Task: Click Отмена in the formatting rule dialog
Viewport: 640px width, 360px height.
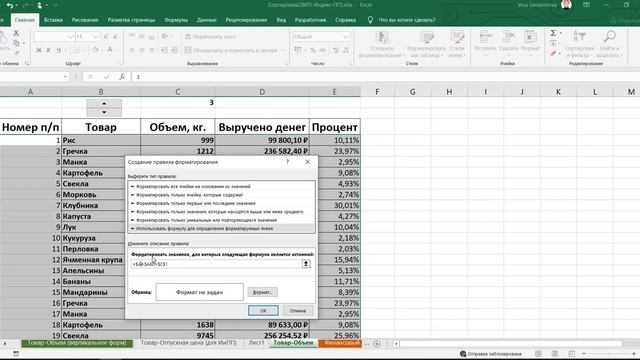Action: [x=298, y=311]
